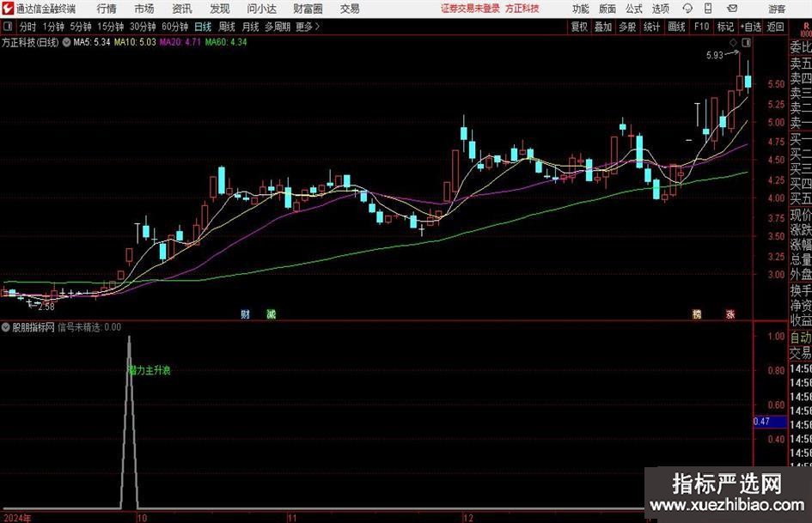The width and height of the screenshot is (812, 523).
Task: Click the 方正科技 stock name link
Action: (x=522, y=9)
